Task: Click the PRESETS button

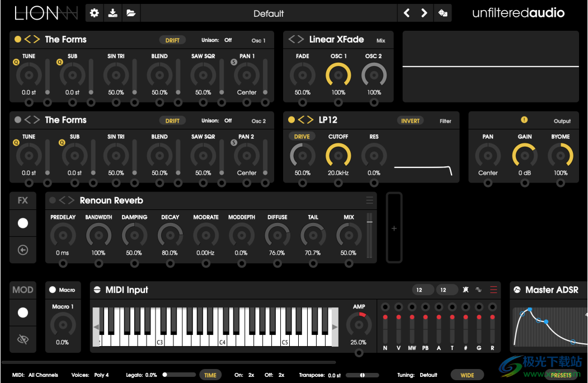Action: [x=561, y=375]
